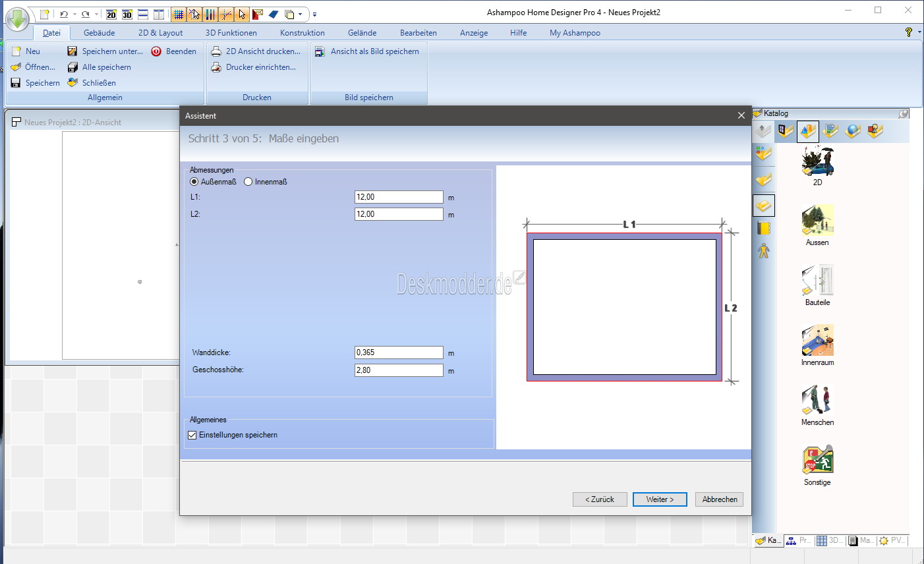The width and height of the screenshot is (924, 564).
Task: Open the 2D & Layout ribbon tab
Action: [160, 33]
